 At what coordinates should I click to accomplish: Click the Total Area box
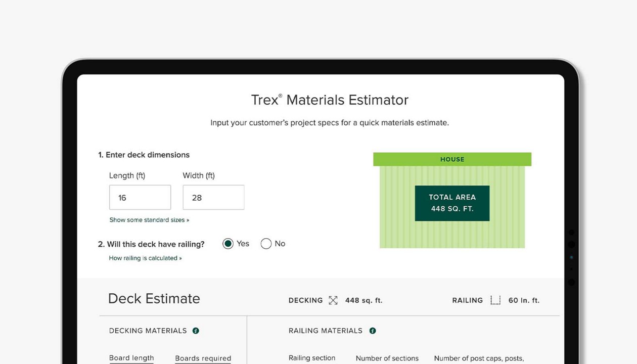452,203
